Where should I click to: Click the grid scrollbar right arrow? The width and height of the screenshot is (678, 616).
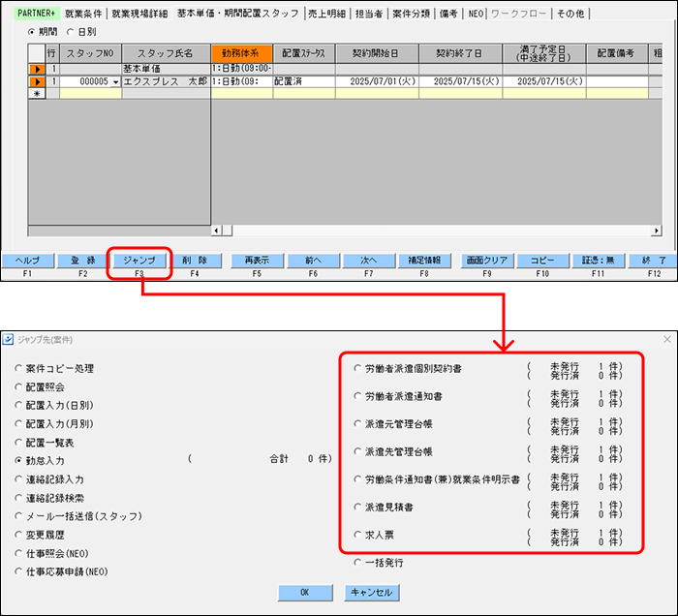point(657,231)
